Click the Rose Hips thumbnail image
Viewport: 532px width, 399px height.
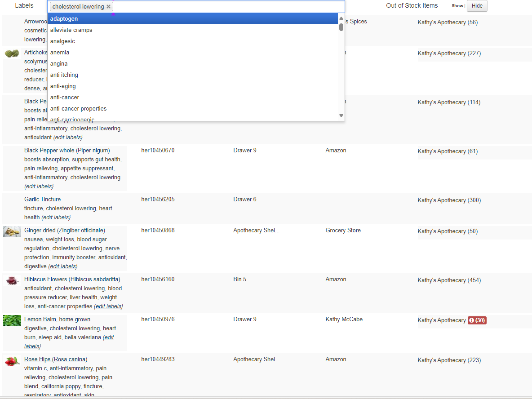click(x=12, y=361)
